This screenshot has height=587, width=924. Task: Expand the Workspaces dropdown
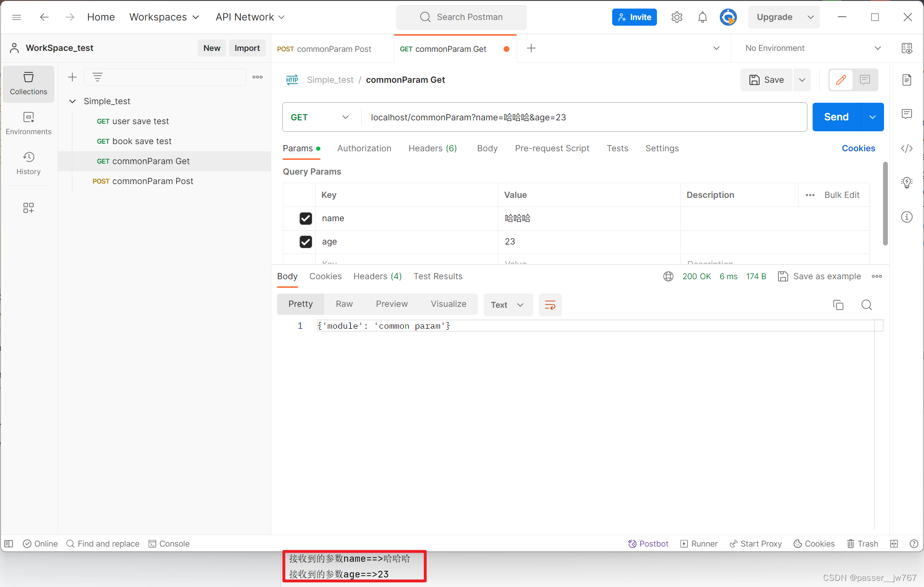[x=164, y=17]
